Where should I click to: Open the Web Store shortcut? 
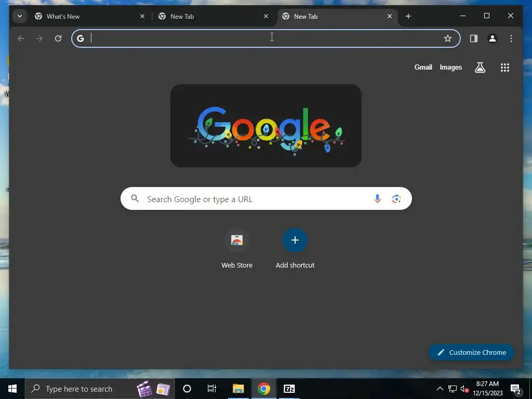pyautogui.click(x=237, y=249)
